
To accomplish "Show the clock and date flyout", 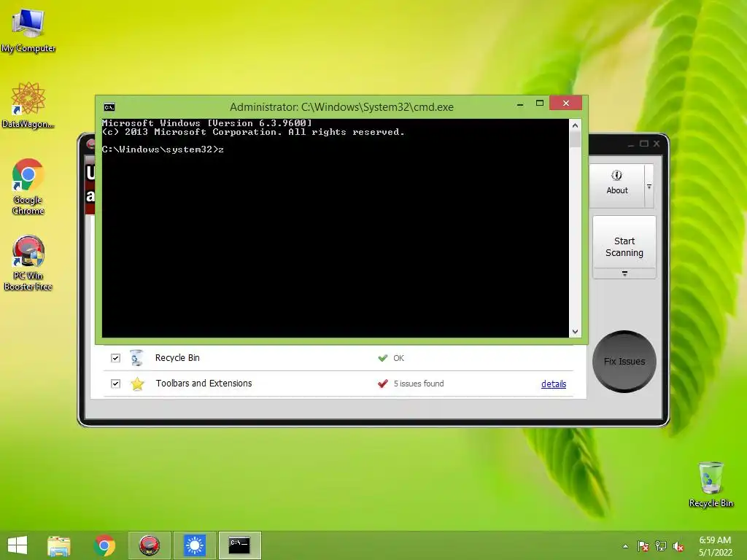I will point(715,546).
